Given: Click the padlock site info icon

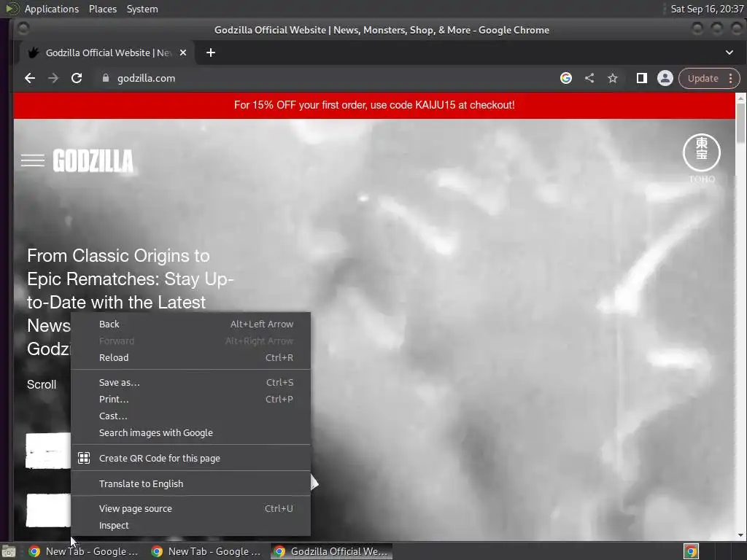Looking at the screenshot, I should tap(106, 78).
